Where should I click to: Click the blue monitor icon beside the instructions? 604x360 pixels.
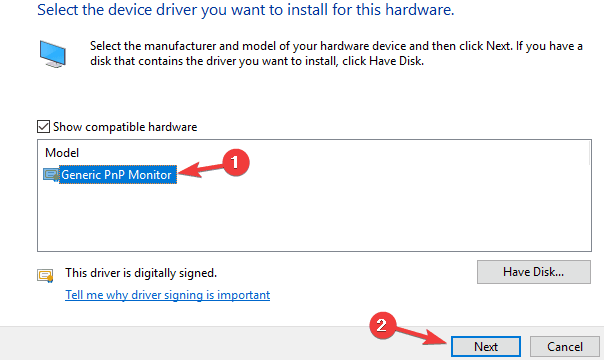tap(53, 54)
